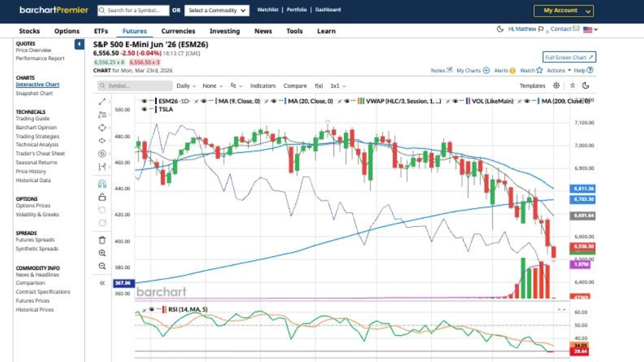
Task: Open the Alerts bell icon
Action: click(512, 70)
